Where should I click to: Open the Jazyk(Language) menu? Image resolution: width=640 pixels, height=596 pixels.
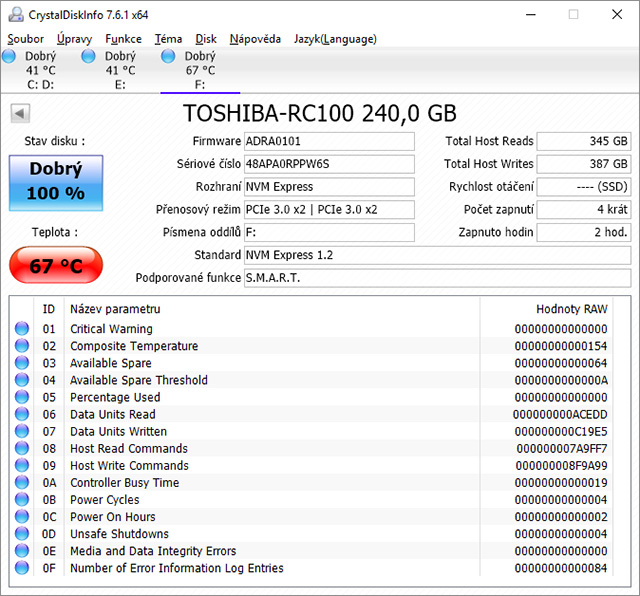(x=335, y=39)
